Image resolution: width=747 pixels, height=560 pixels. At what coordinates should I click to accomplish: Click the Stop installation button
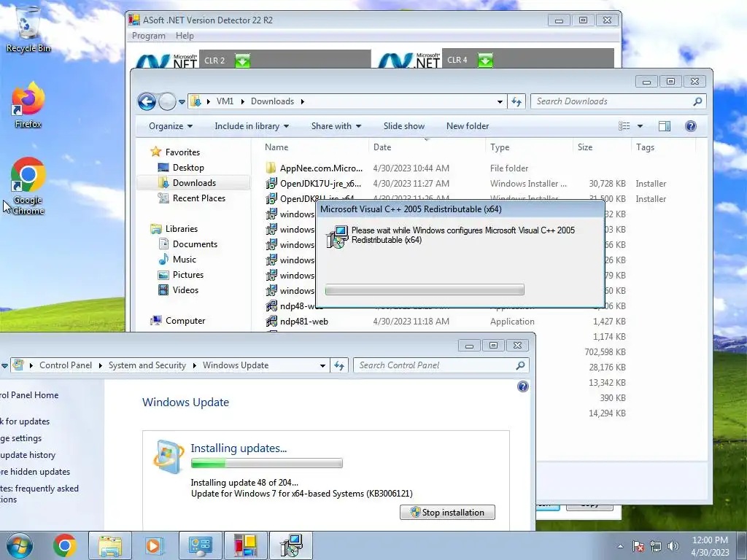pyautogui.click(x=447, y=513)
